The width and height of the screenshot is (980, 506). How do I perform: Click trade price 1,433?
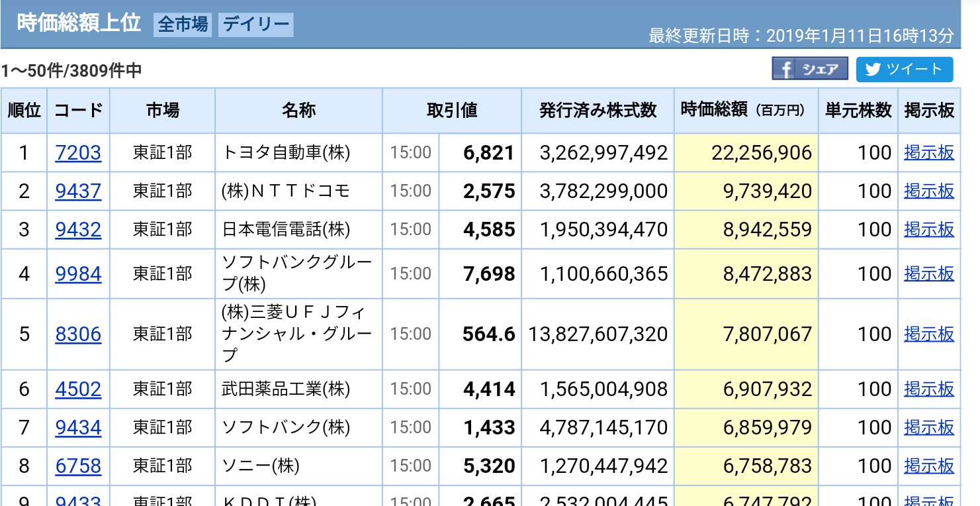point(489,428)
